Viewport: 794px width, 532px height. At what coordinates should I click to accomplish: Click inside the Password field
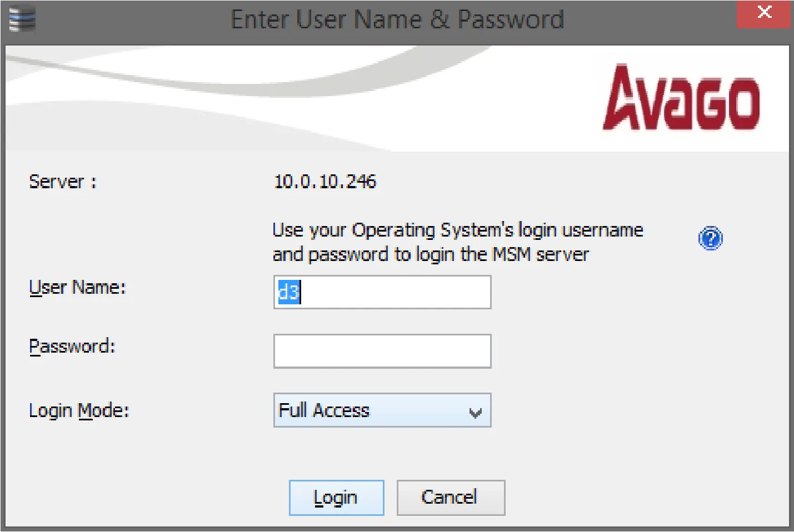[x=382, y=351]
